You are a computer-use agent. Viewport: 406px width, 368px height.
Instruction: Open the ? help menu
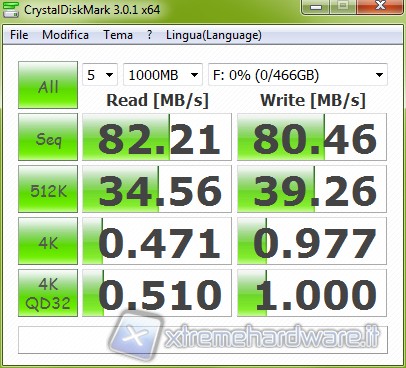click(150, 35)
